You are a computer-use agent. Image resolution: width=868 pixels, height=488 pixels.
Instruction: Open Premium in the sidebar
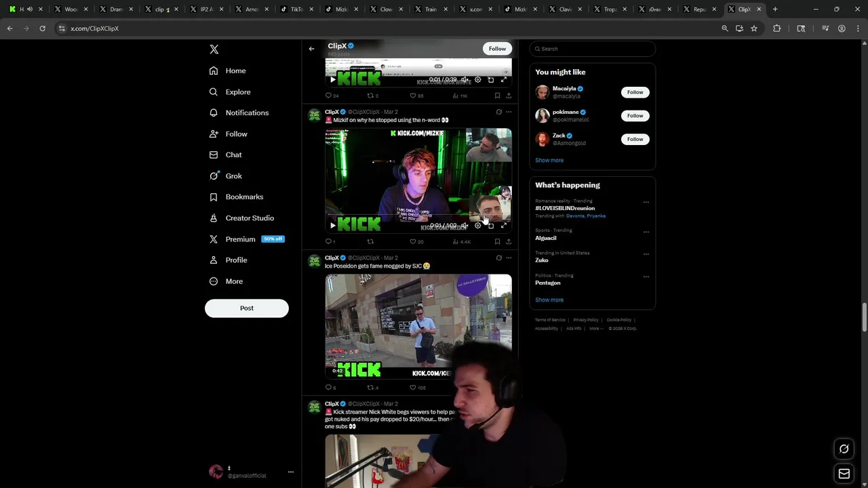tap(247, 239)
